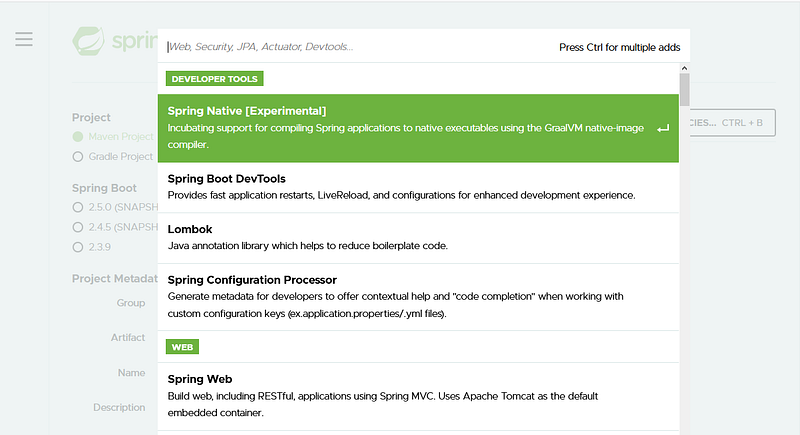
Task: Choose Spring Boot version 2.4.5 (SNAPSHOT)
Action: click(78, 226)
